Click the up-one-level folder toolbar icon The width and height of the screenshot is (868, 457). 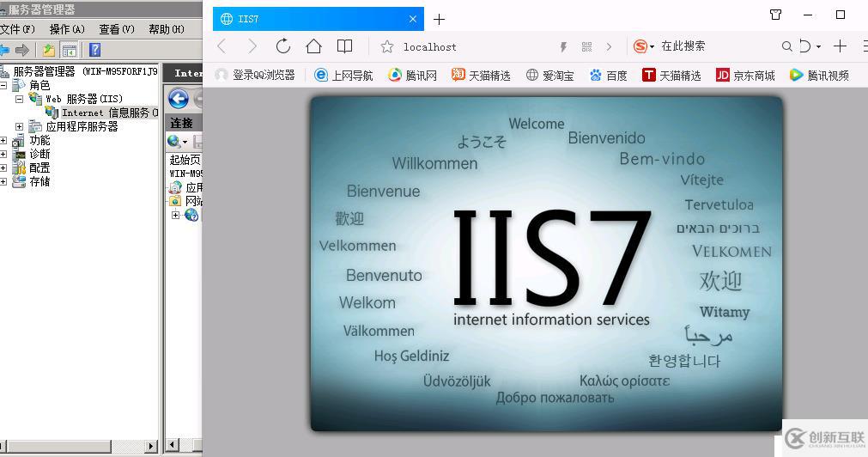pos(49,51)
